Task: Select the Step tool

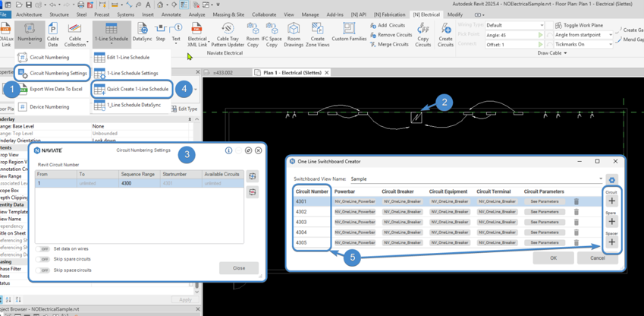Action: 160,32
